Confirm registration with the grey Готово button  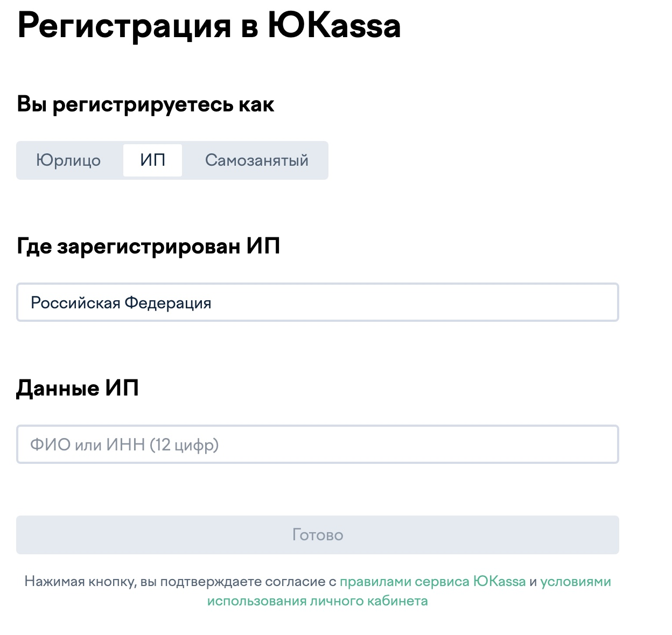click(x=318, y=535)
